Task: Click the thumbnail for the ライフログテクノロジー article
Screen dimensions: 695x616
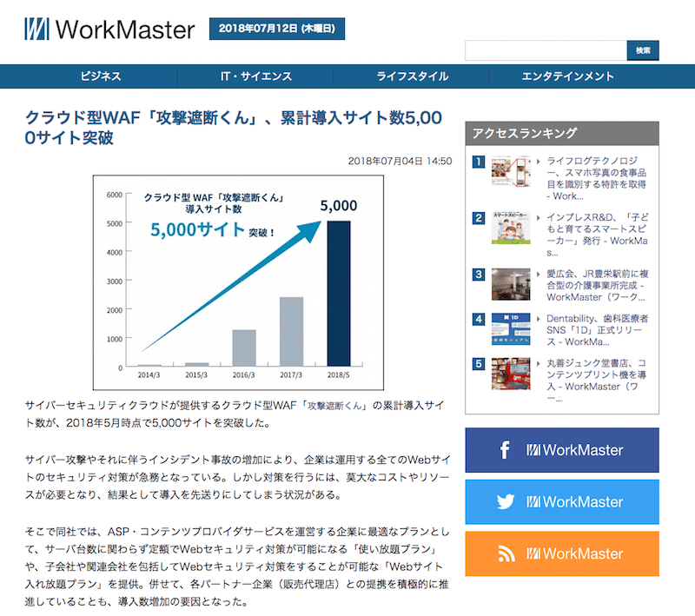Action: pos(511,171)
